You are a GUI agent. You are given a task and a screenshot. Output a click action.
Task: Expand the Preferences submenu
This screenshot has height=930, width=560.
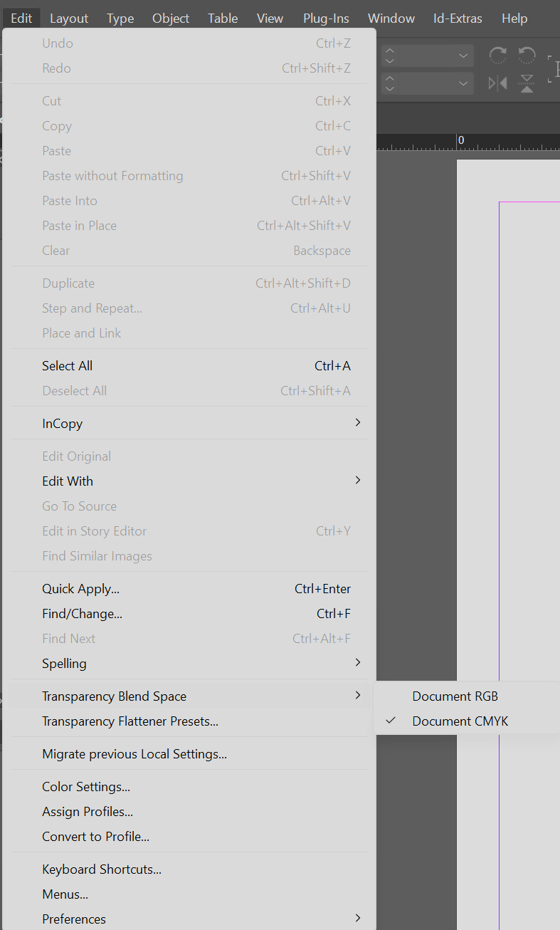[74, 919]
